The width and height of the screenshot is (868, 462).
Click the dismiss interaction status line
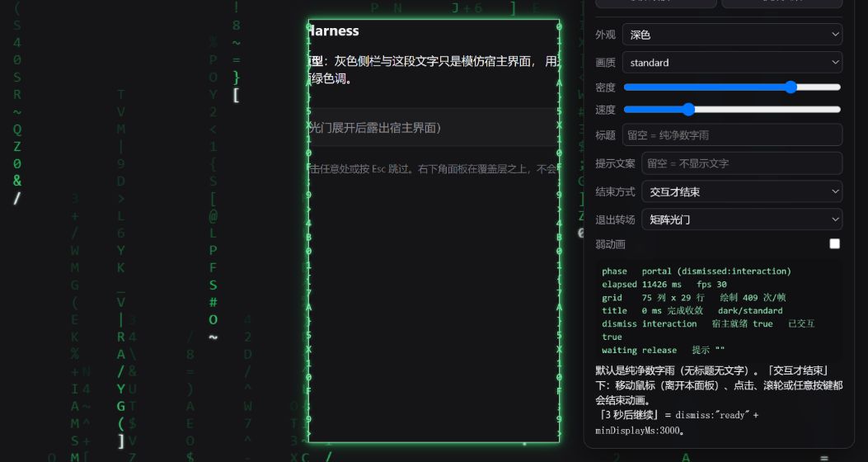click(707, 330)
